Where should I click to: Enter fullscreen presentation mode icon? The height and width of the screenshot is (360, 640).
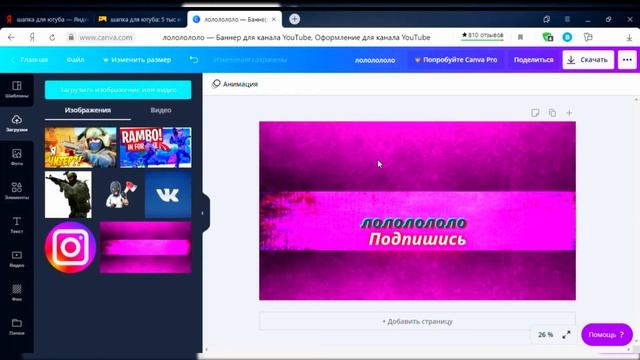point(567,335)
